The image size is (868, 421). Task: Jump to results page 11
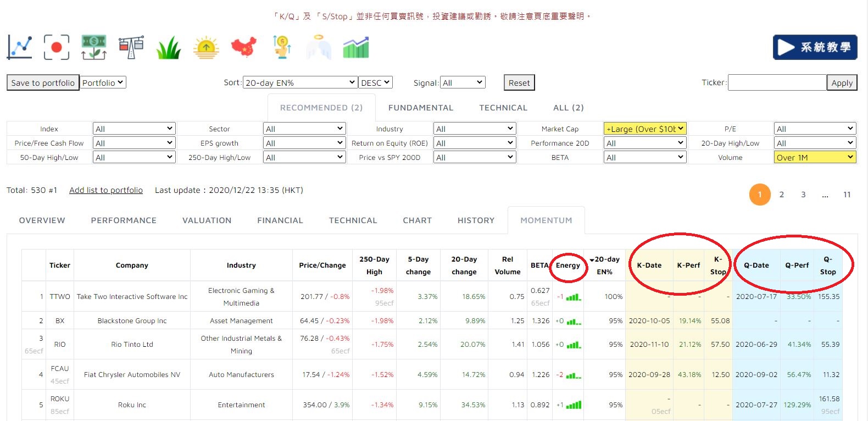[847, 195]
